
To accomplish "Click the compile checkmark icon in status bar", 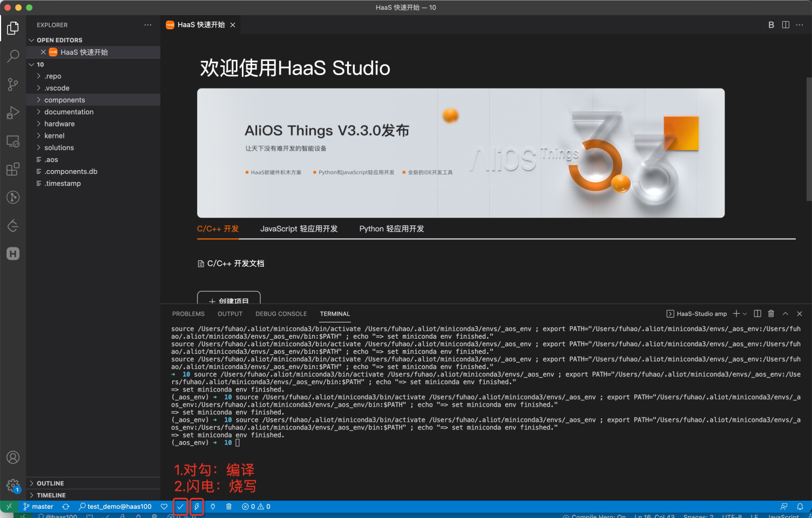I will point(180,507).
